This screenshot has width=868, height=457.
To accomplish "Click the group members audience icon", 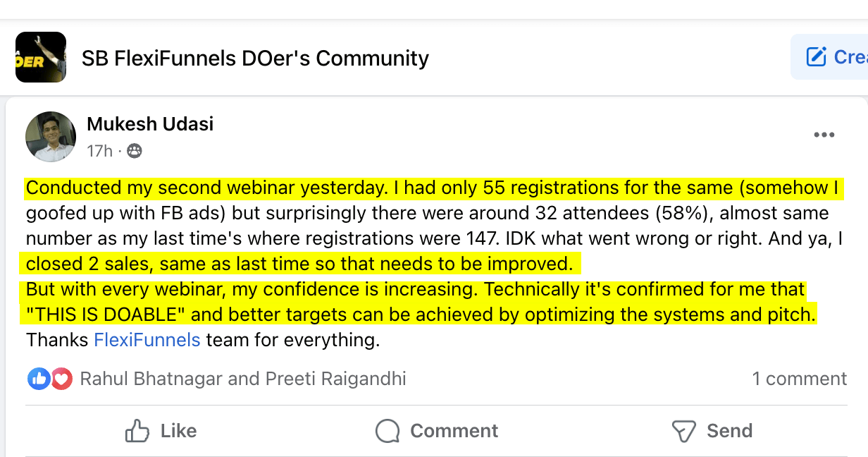I will (134, 151).
